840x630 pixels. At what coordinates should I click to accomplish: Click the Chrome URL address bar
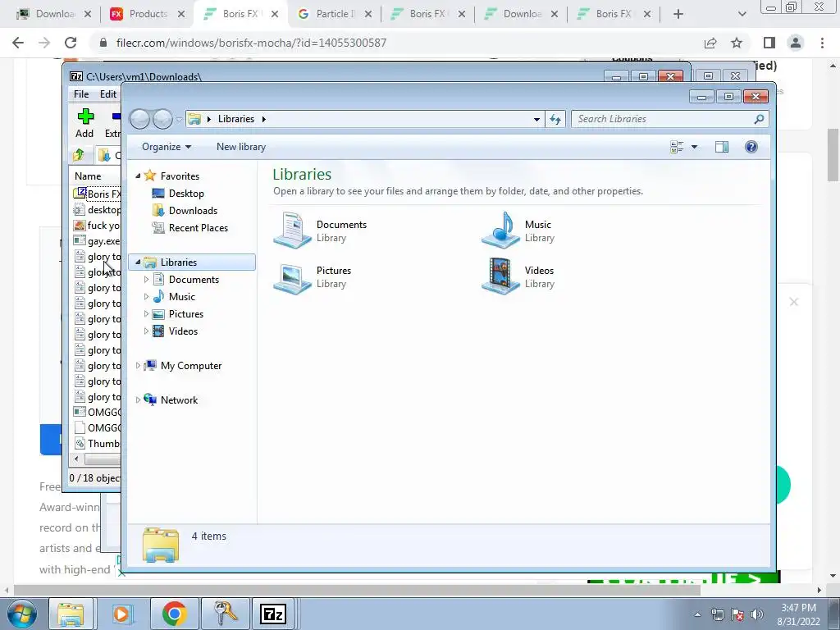click(x=396, y=43)
